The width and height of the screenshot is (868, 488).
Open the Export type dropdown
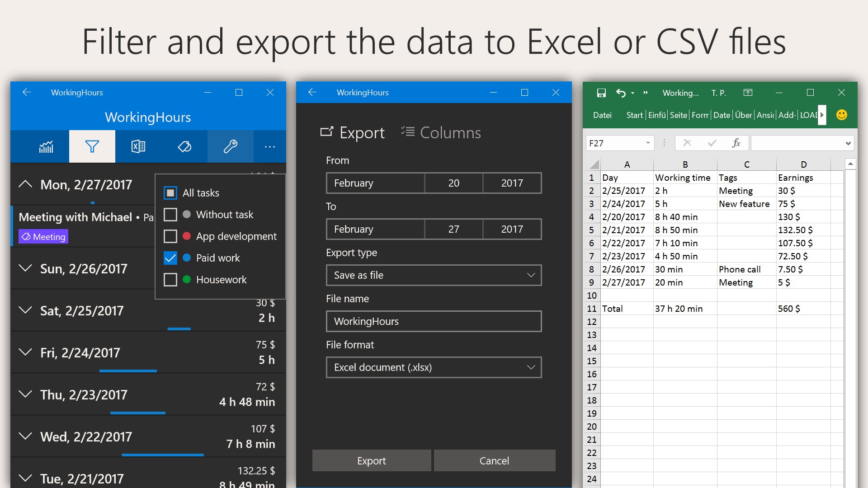pyautogui.click(x=434, y=275)
